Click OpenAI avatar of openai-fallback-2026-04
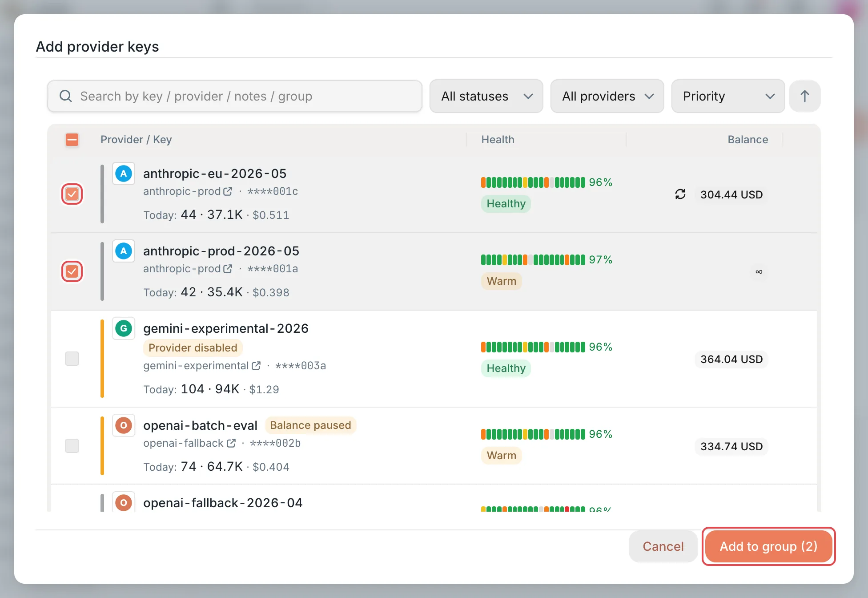Image resolution: width=868 pixels, height=598 pixels. tap(124, 502)
